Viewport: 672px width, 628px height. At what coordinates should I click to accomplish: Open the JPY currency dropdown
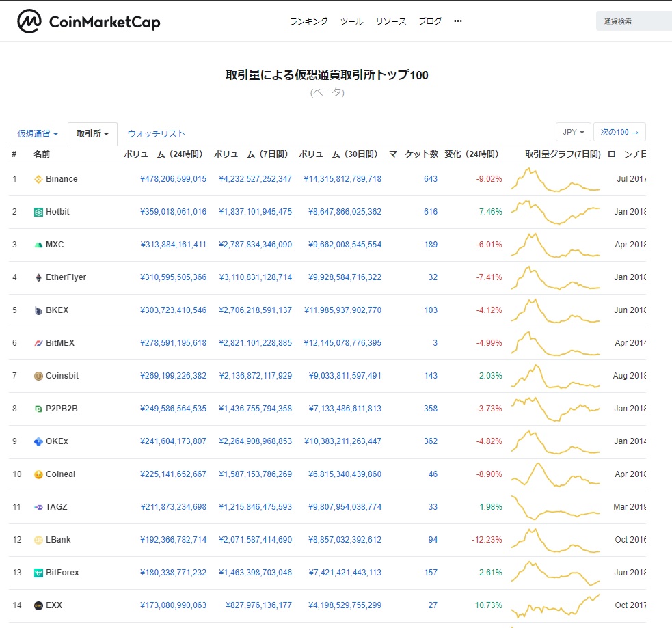(574, 132)
